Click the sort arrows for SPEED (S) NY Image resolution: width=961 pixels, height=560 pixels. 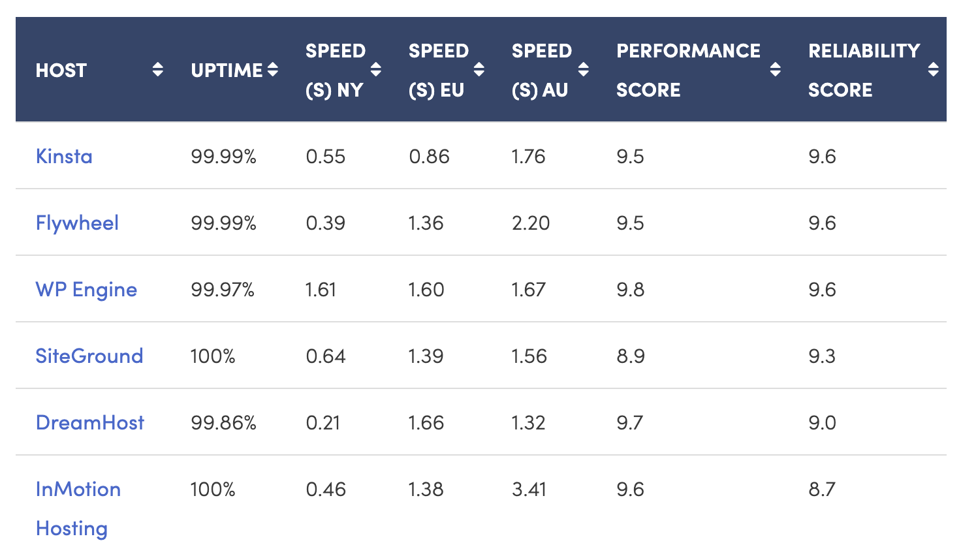(376, 70)
